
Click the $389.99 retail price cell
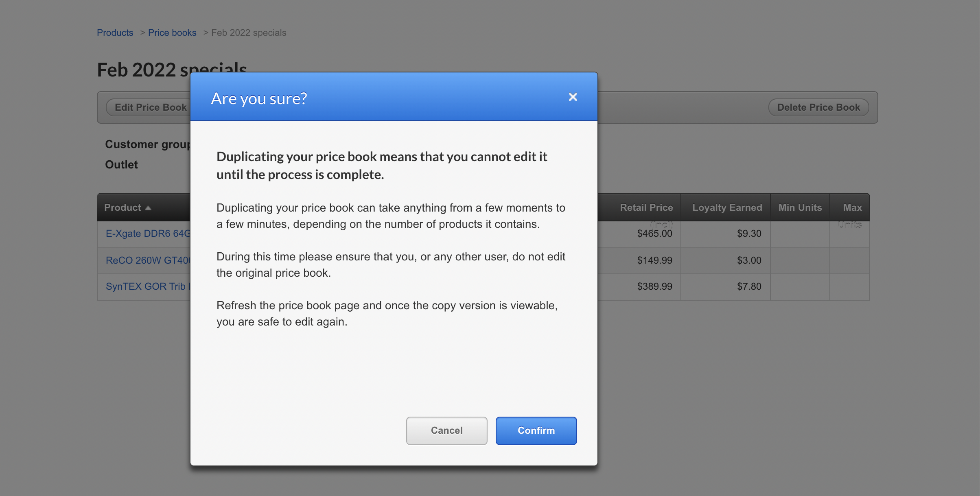click(654, 286)
